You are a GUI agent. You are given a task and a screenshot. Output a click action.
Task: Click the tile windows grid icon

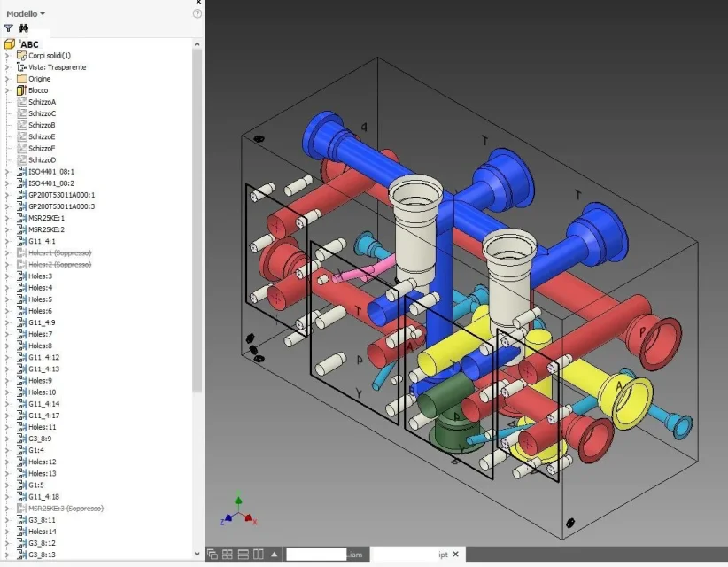[x=228, y=554]
